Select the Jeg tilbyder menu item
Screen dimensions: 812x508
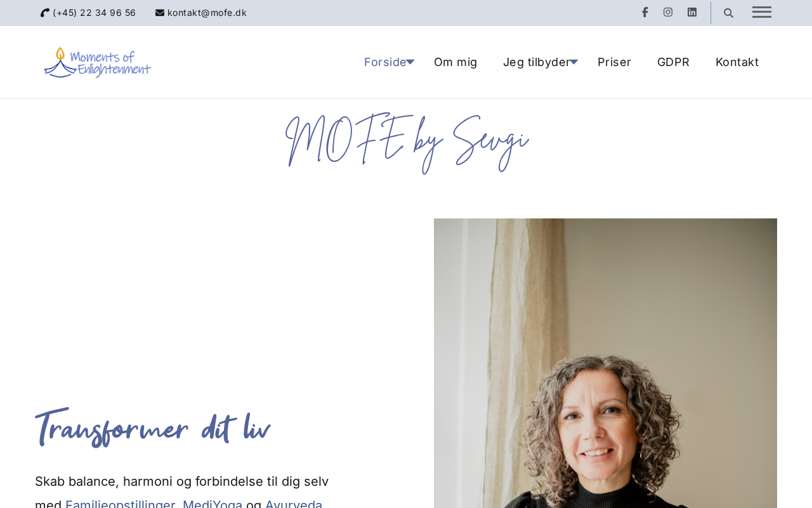537,62
